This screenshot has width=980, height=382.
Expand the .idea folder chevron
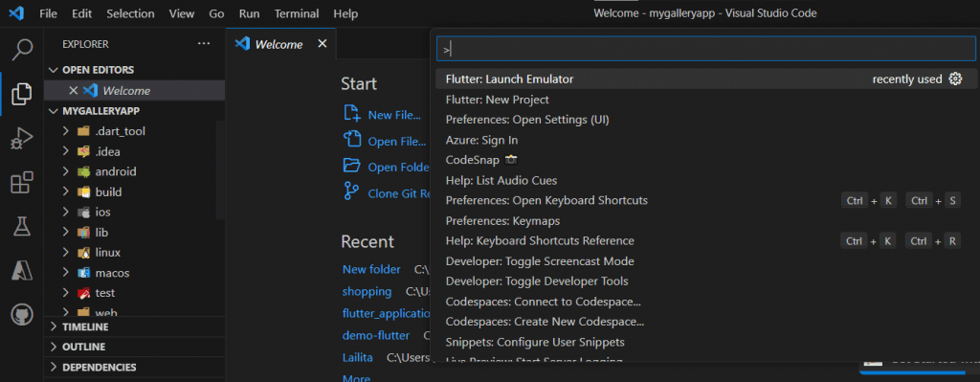pos(66,151)
